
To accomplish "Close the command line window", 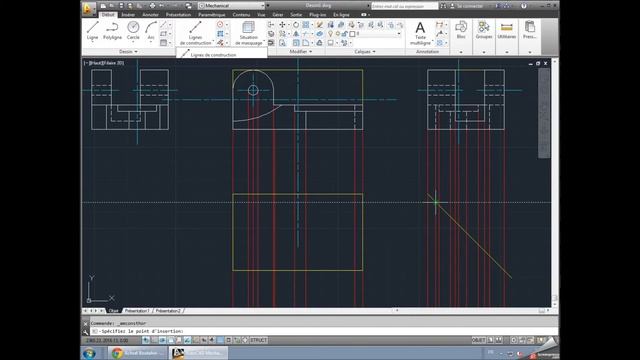I will [85, 323].
